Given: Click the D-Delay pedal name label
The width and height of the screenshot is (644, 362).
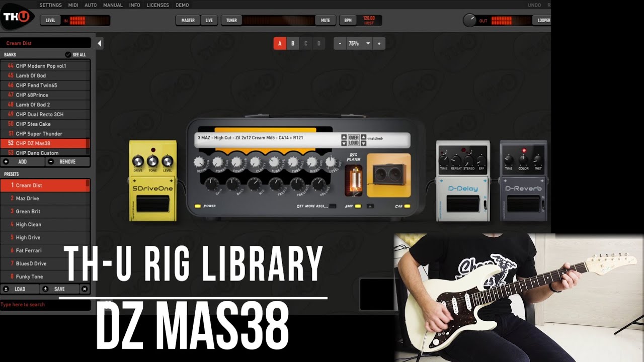Looking at the screenshot, I should [x=462, y=189].
